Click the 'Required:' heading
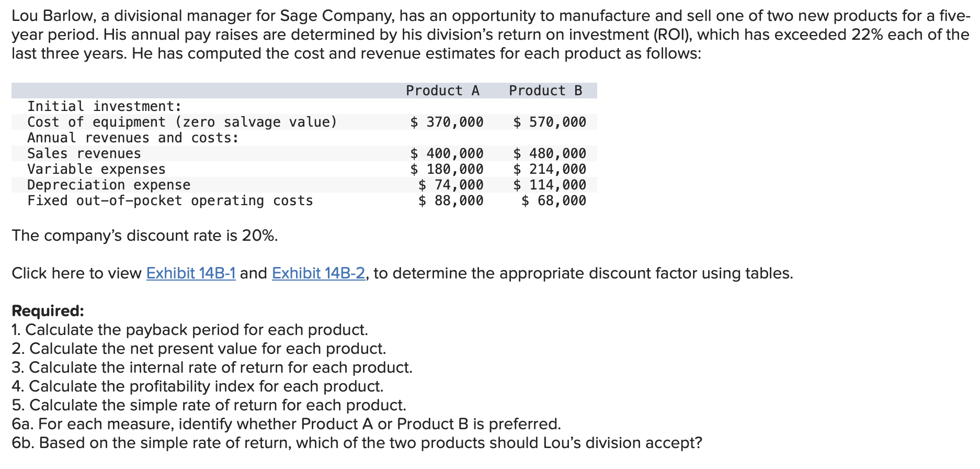 (48, 311)
